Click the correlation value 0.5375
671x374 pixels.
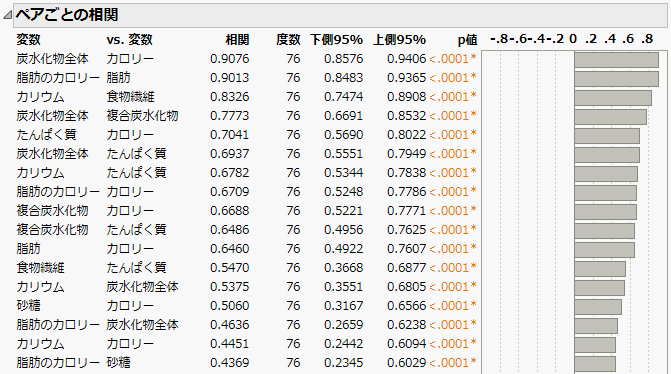click(229, 287)
